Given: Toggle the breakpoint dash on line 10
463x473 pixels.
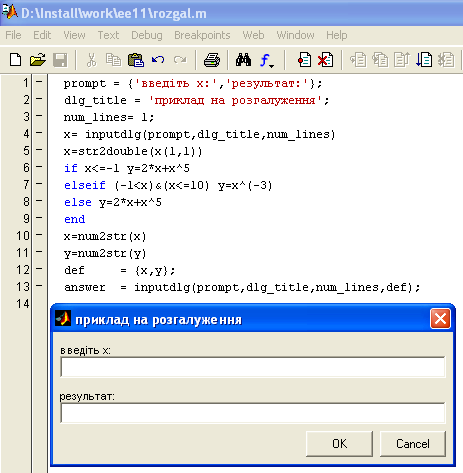Looking at the screenshot, I should (39, 234).
